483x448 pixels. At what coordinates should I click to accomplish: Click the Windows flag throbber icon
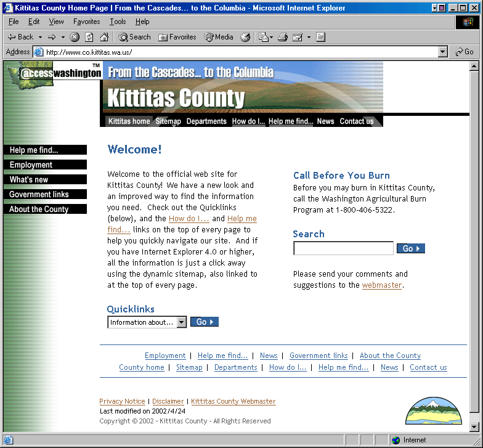point(467,22)
